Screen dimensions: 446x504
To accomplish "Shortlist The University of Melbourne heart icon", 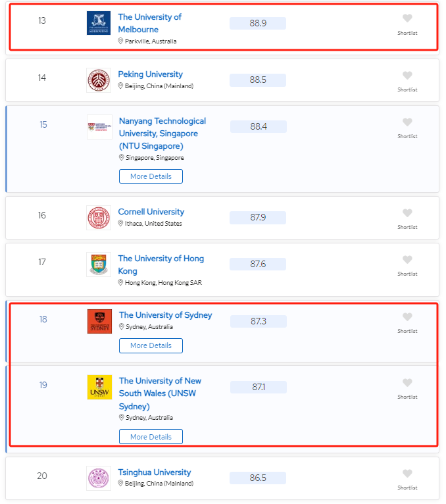I will point(407,19).
